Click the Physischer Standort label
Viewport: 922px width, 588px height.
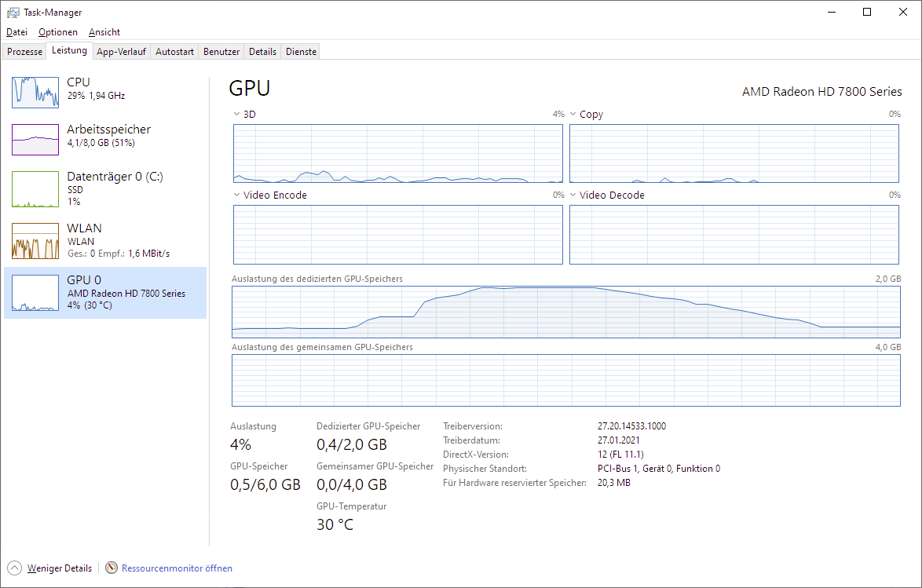[x=485, y=469]
